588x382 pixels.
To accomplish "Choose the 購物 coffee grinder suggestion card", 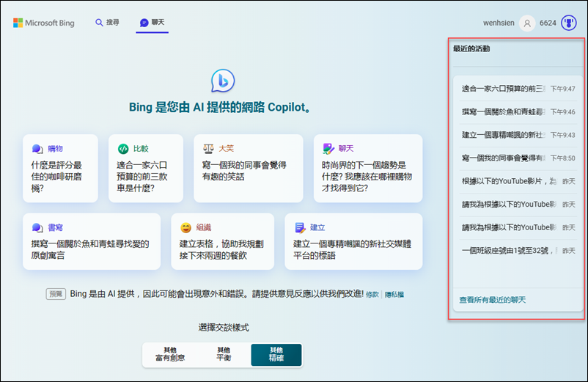I will (x=60, y=169).
